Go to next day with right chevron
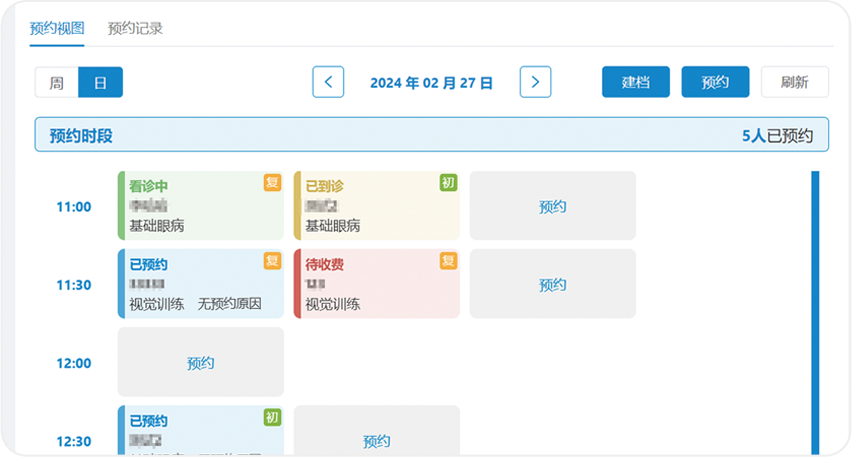This screenshot has height=457, width=852. (x=536, y=82)
